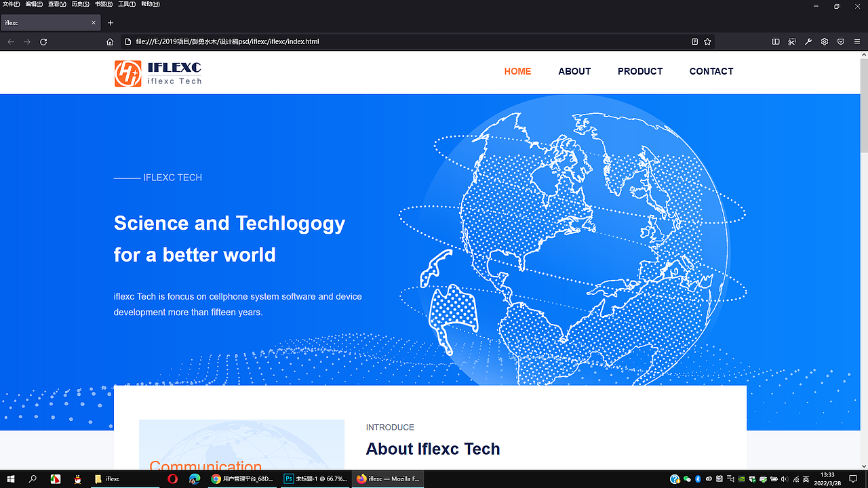Open the red-green app pinned beside search
This screenshot has height=488, width=868.
coord(56,479)
